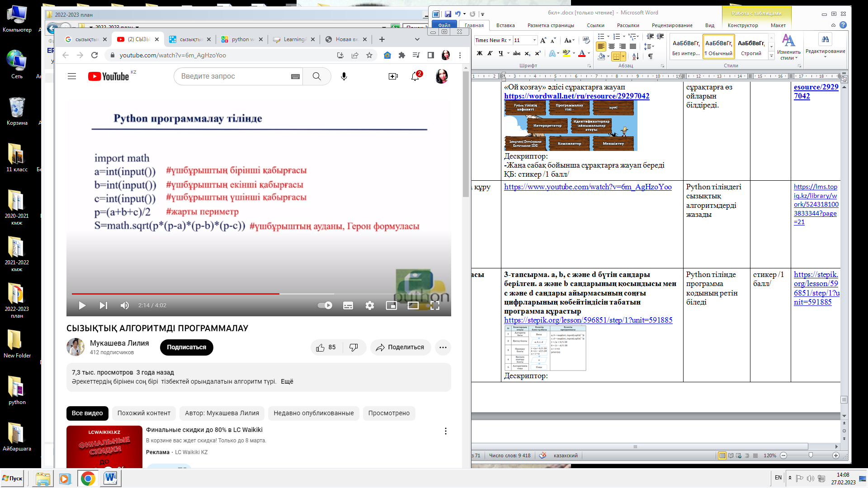Open YouTube account avatar menu

click(x=442, y=76)
